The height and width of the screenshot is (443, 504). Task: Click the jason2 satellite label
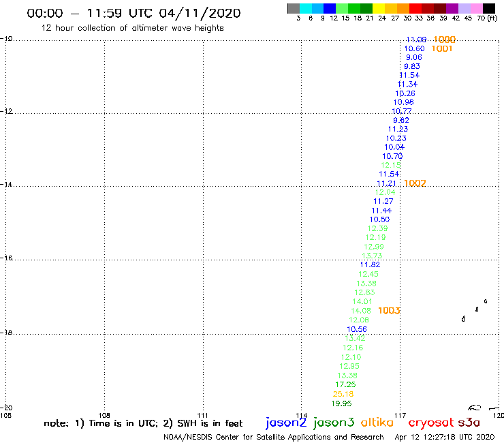tap(286, 423)
